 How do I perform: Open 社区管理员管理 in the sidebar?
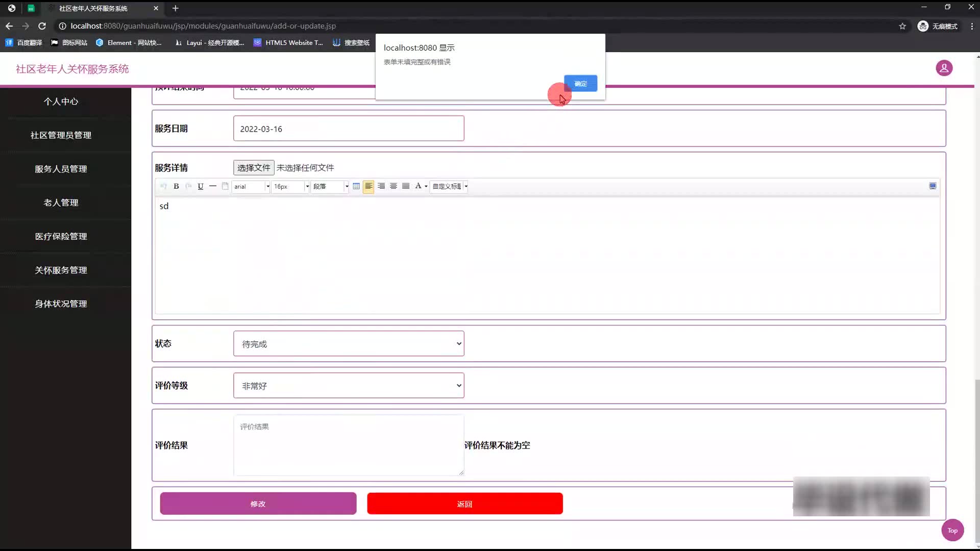tap(61, 135)
